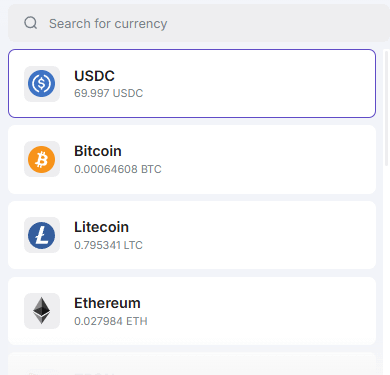The height and width of the screenshot is (375, 390).
Task: Click the USDC title text
Action: click(x=94, y=76)
